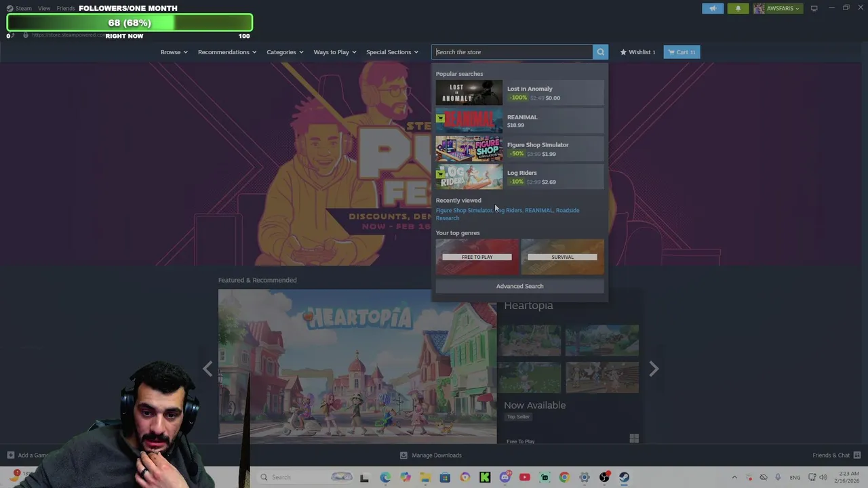Show hidden system tray icons with the up chevron
Image resolution: width=868 pixels, height=488 pixels.
[x=734, y=477]
